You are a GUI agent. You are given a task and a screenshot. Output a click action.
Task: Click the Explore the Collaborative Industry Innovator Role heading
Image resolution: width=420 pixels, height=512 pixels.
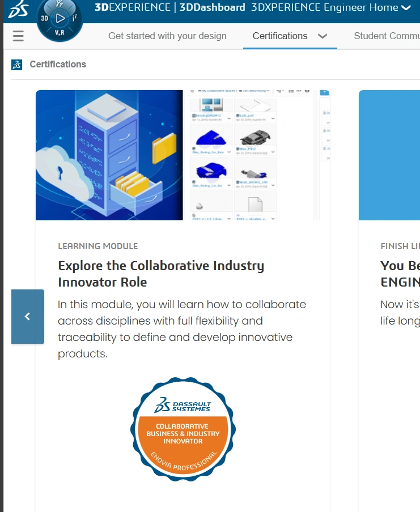coord(161,274)
